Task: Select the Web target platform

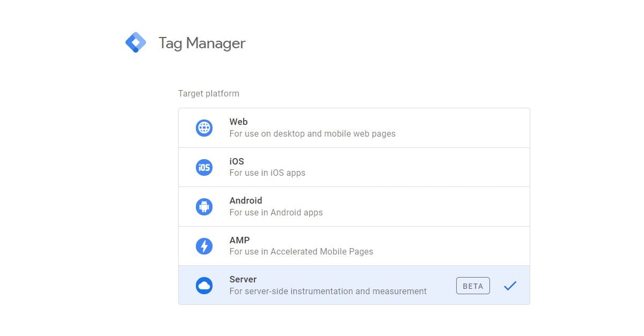Action: pos(354,128)
